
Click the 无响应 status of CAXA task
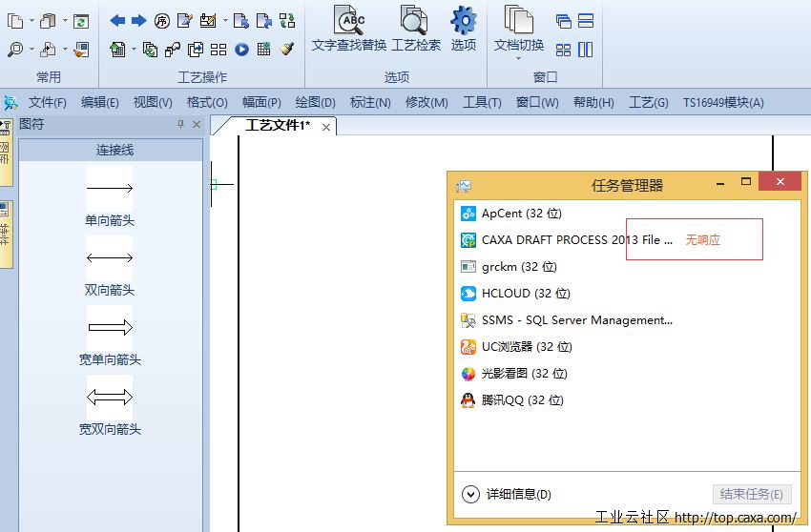pyautogui.click(x=702, y=240)
